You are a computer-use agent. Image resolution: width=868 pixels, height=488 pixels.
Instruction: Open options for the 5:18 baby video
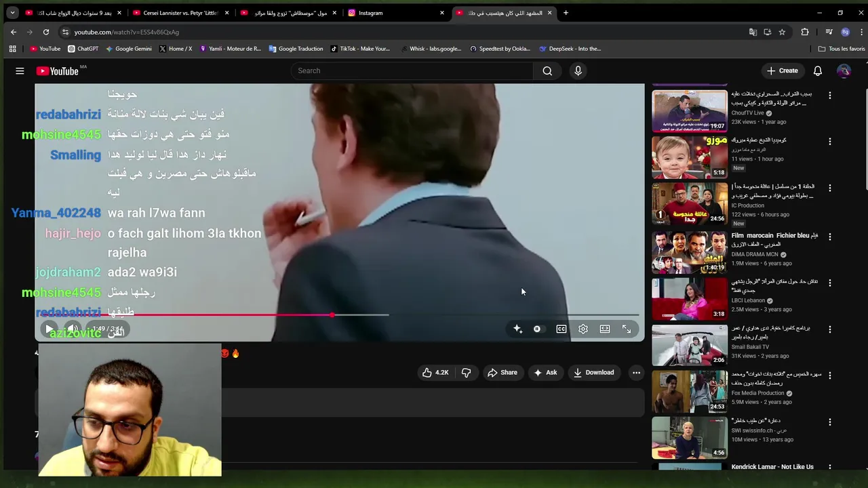click(x=830, y=142)
